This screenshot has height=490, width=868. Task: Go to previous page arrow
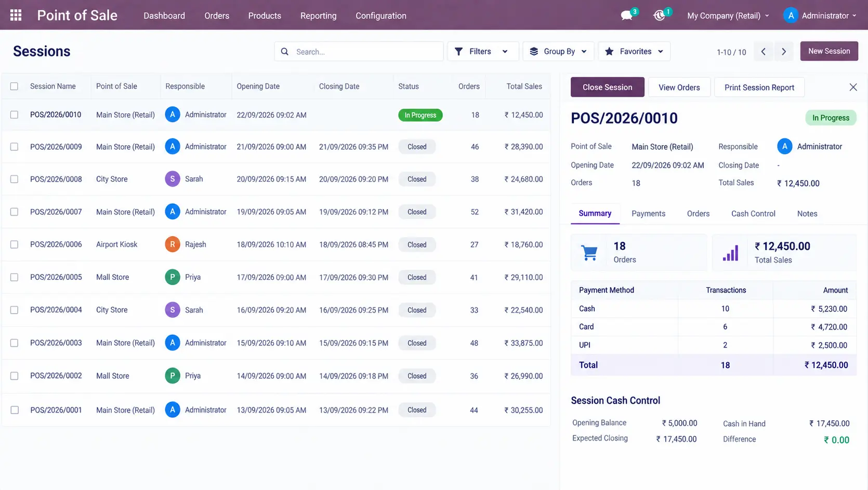click(x=763, y=51)
